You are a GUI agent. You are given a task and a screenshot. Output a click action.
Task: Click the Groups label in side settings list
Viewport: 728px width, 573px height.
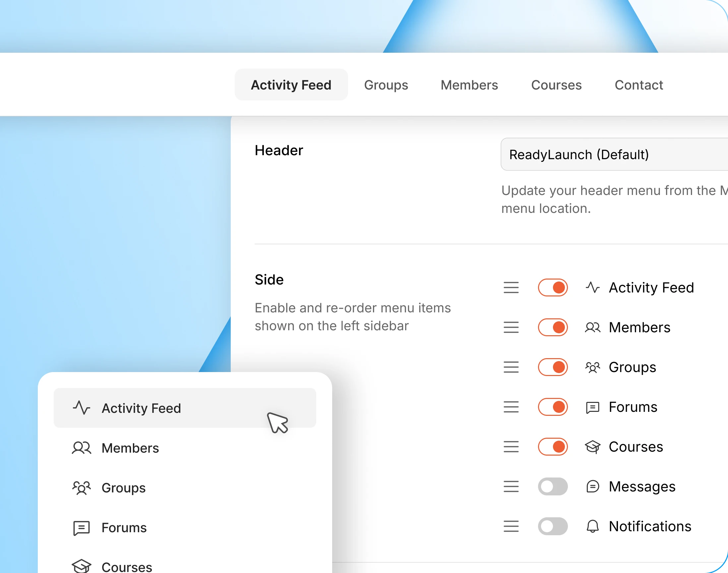633,367
